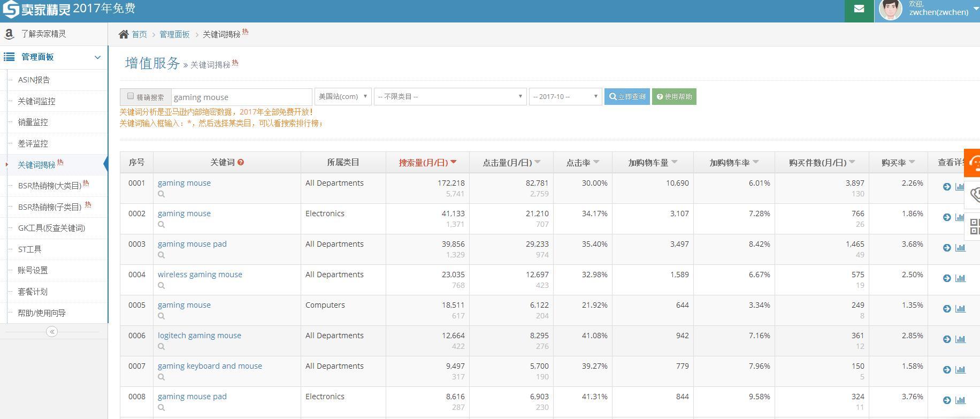Image resolution: width=980 pixels, height=419 pixels.
Task: Click magnifier icon under logitech gaming mouse
Action: (x=161, y=347)
